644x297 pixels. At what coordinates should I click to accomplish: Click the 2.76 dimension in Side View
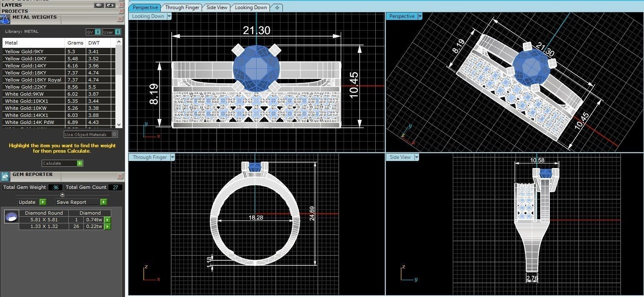(532, 278)
